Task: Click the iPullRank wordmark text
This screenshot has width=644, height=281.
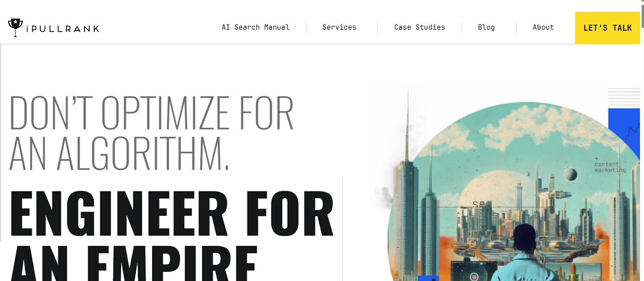Action: point(62,29)
